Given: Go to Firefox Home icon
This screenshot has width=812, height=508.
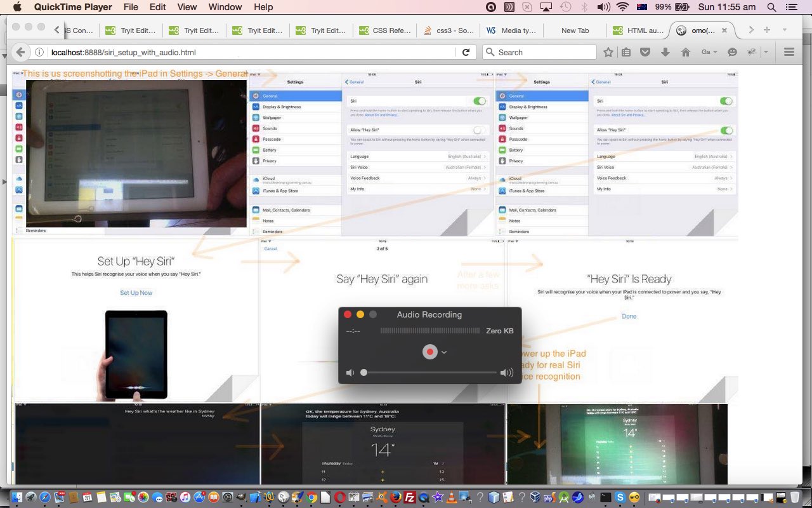Looking at the screenshot, I should (685, 52).
